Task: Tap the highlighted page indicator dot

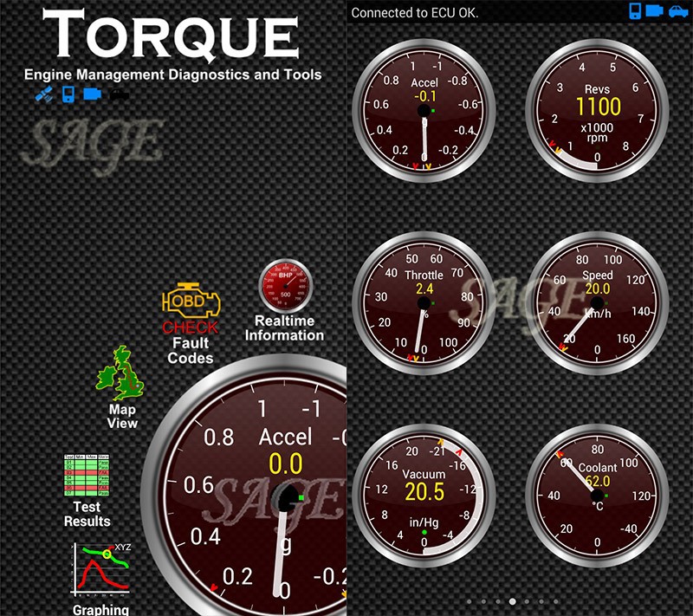Action: [512, 600]
